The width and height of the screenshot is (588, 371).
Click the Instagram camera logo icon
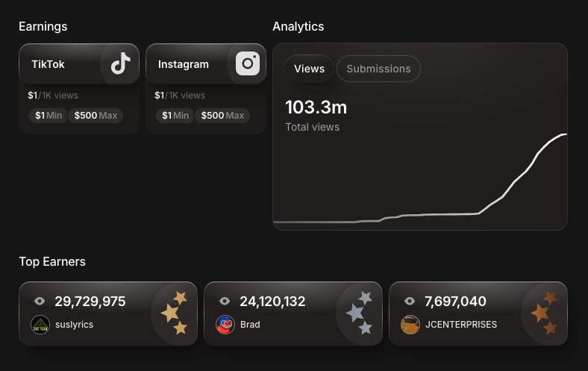pyautogui.click(x=248, y=63)
